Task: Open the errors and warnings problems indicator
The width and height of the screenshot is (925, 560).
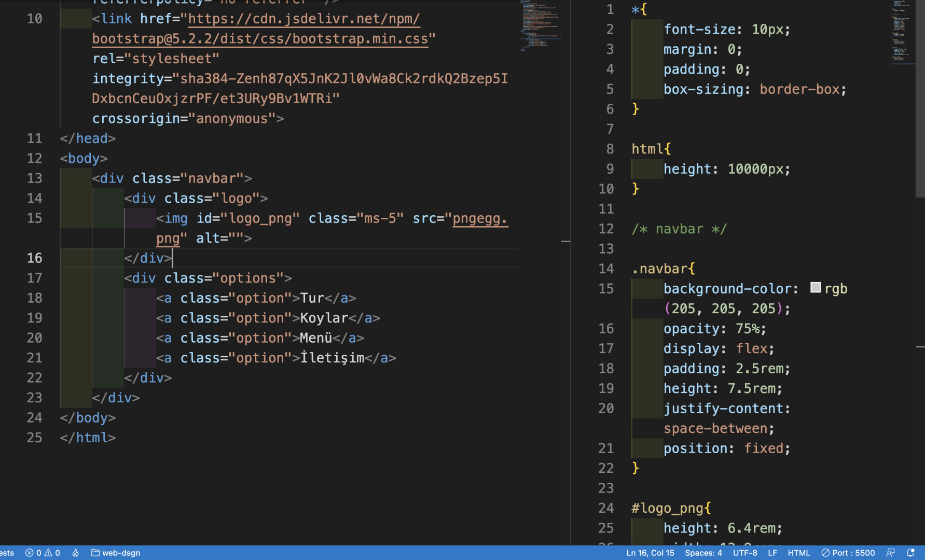Action: [x=43, y=553]
